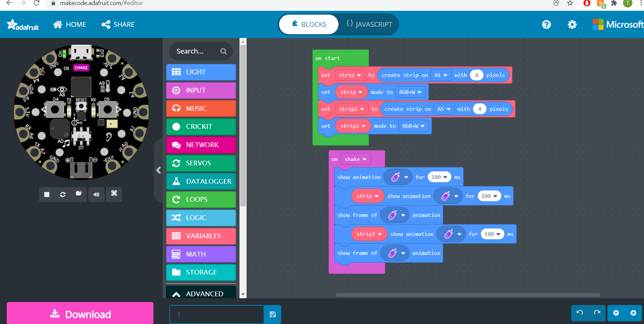The image size is (644, 324).
Task: Mute the simulator audio
Action: [96, 195]
